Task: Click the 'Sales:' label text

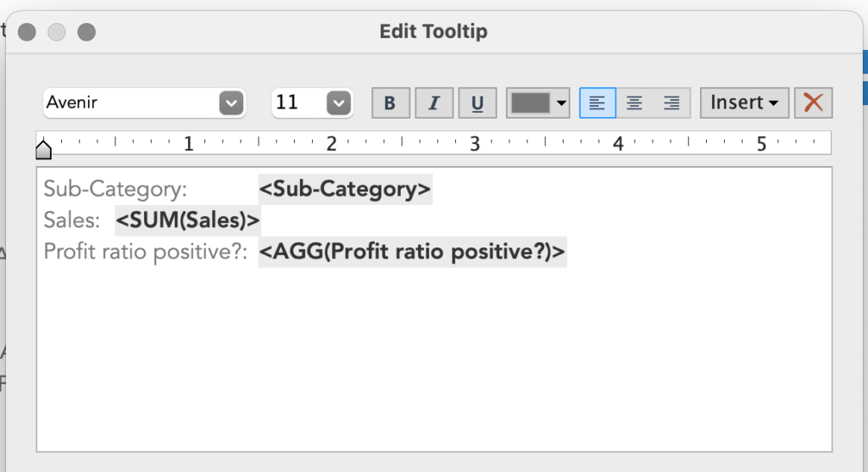Action: click(72, 220)
